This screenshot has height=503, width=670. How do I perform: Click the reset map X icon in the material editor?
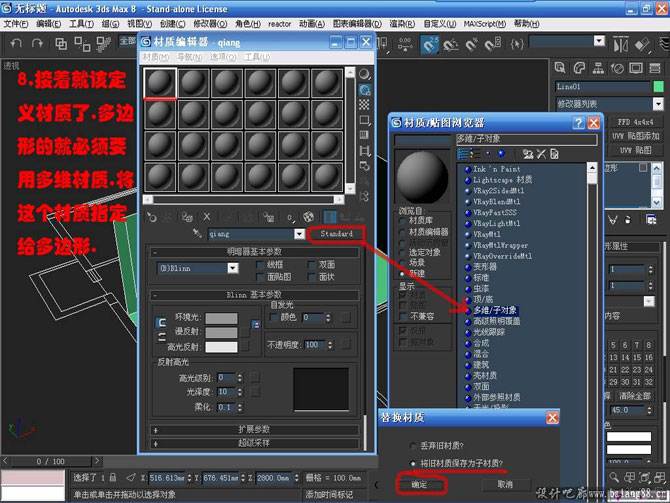pos(207,216)
